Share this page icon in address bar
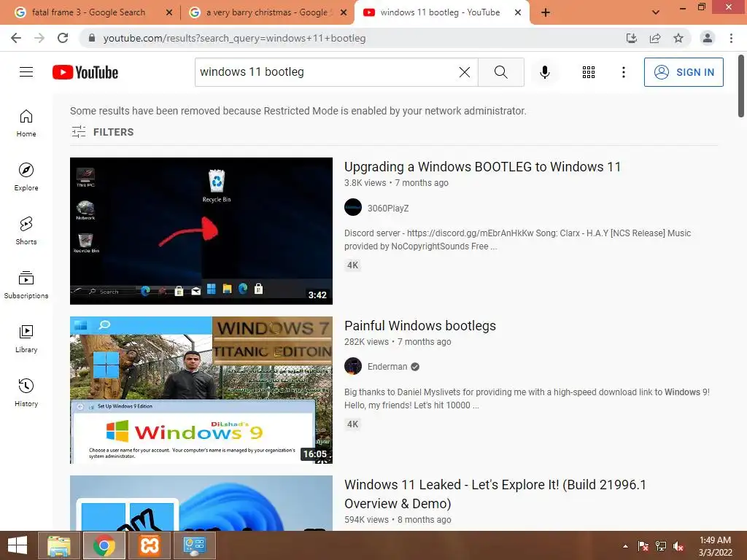 click(x=655, y=38)
